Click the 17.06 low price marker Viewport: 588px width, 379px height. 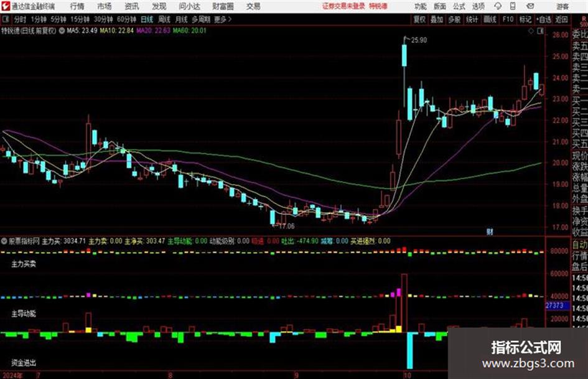click(286, 227)
